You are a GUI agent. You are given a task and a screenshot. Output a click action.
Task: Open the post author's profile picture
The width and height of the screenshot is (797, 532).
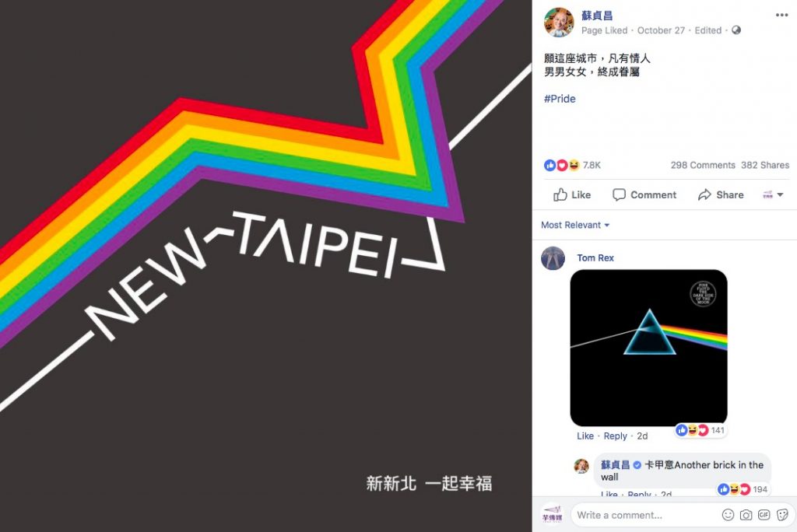[559, 23]
